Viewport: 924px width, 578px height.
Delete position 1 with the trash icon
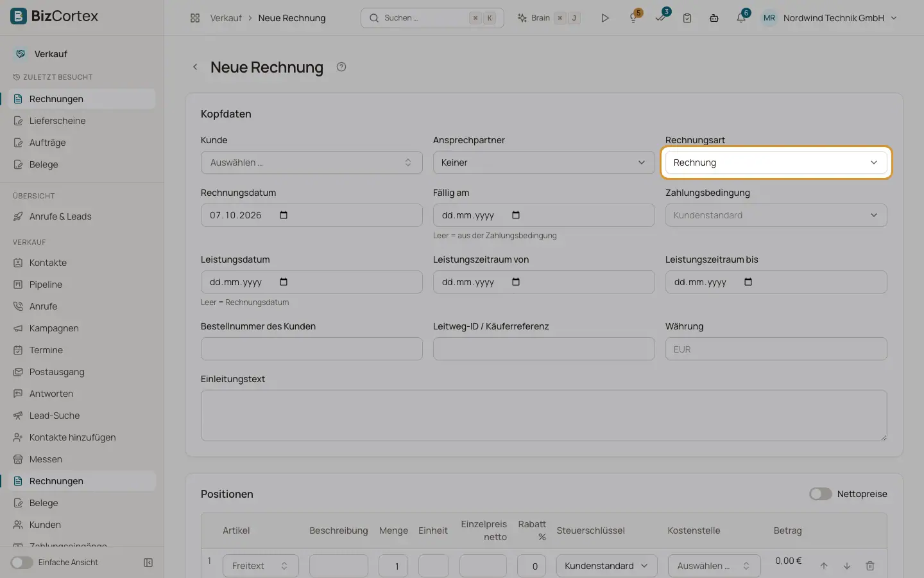(x=870, y=566)
